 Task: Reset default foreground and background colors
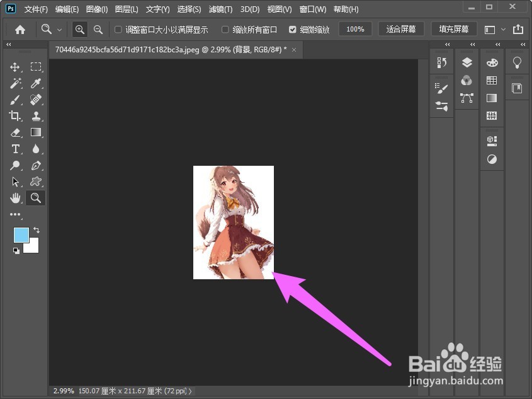click(x=16, y=251)
